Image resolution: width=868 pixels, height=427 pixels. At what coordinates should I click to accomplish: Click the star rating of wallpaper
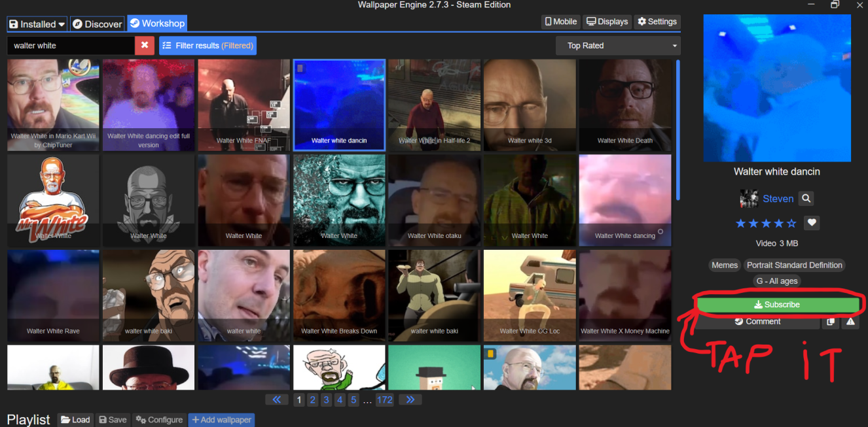click(766, 223)
